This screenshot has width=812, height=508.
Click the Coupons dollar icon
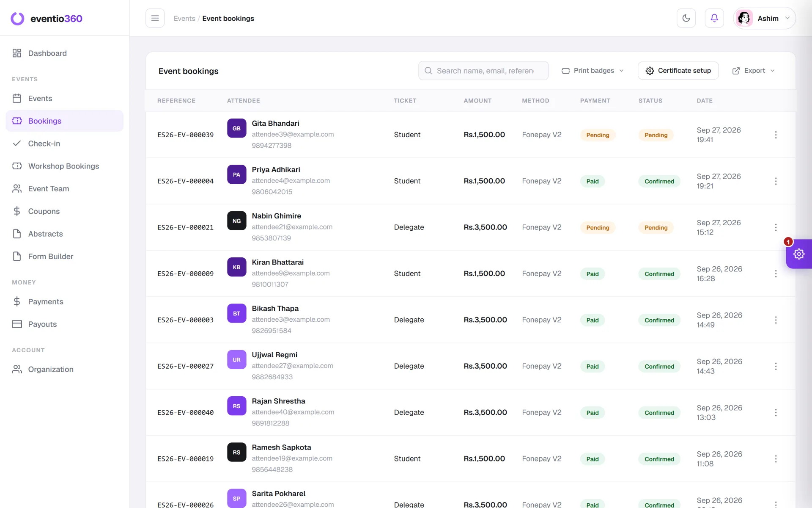[x=17, y=211]
